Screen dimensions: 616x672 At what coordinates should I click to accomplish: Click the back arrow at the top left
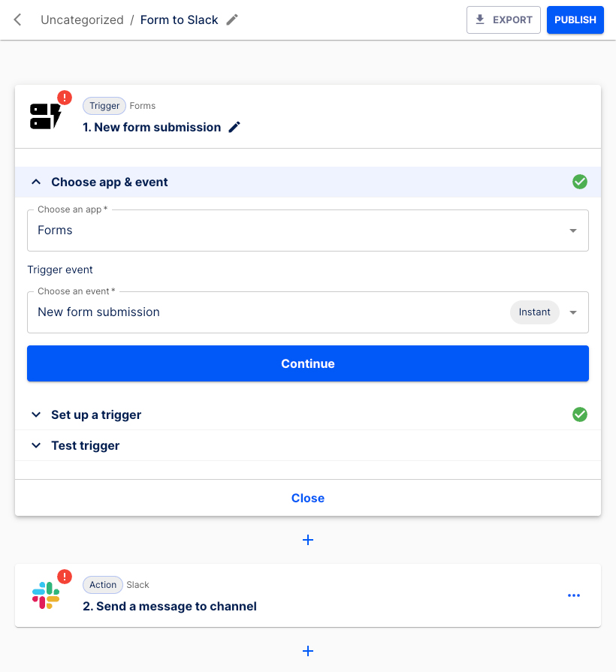point(17,20)
